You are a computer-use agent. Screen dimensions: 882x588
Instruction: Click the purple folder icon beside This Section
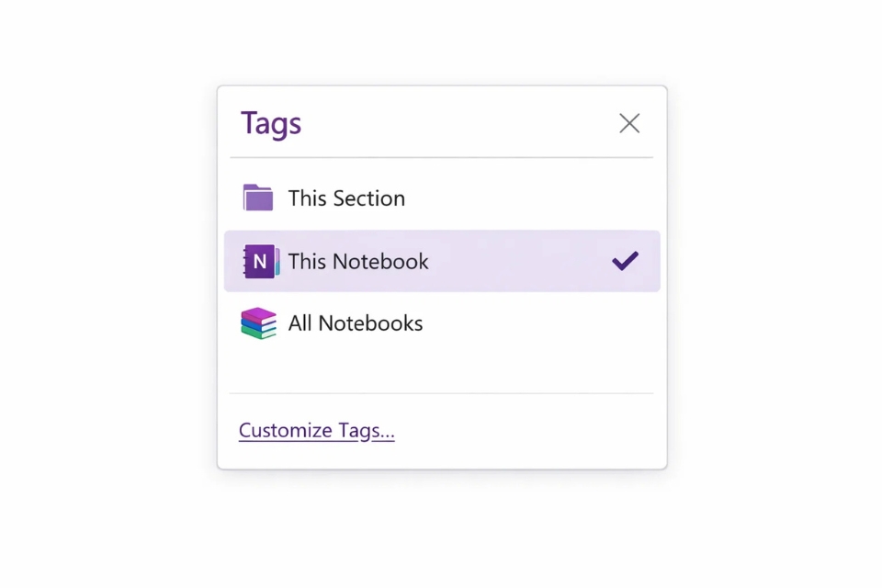(258, 197)
